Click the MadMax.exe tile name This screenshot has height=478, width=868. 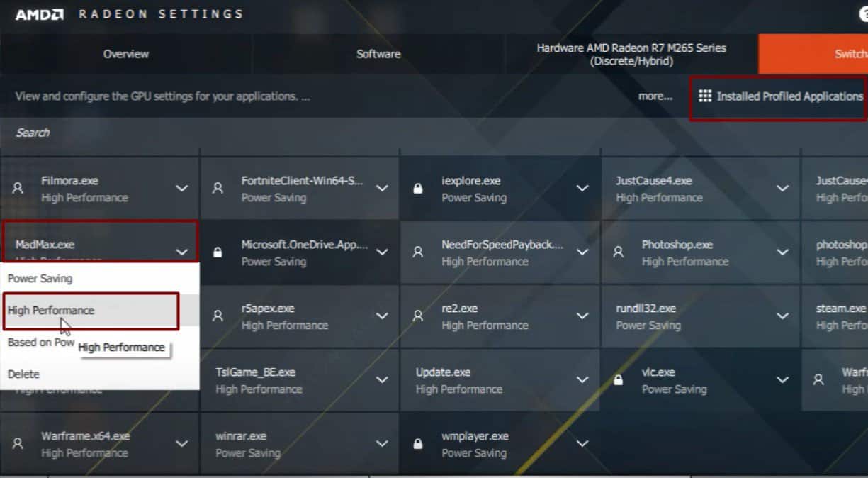pos(45,245)
